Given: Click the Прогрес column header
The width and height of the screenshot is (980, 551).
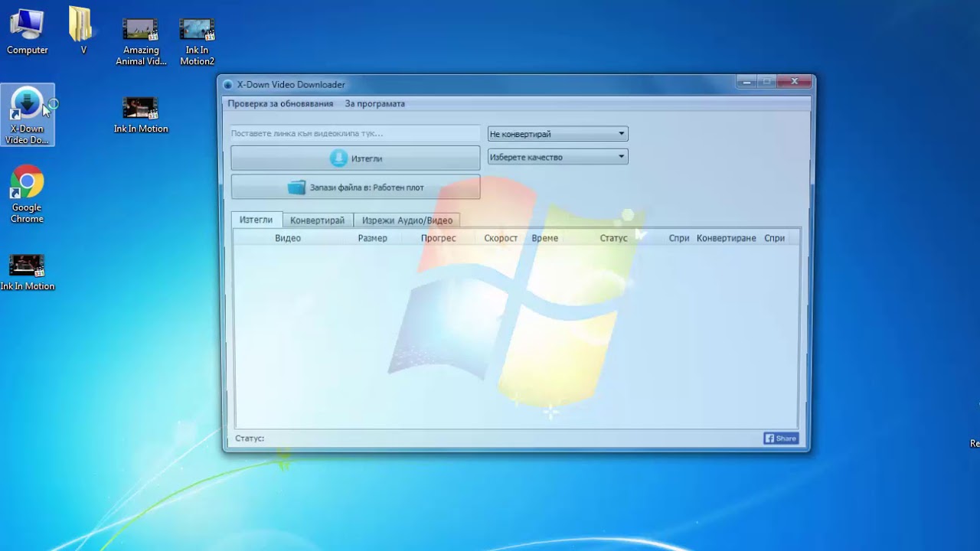Looking at the screenshot, I should [x=438, y=238].
